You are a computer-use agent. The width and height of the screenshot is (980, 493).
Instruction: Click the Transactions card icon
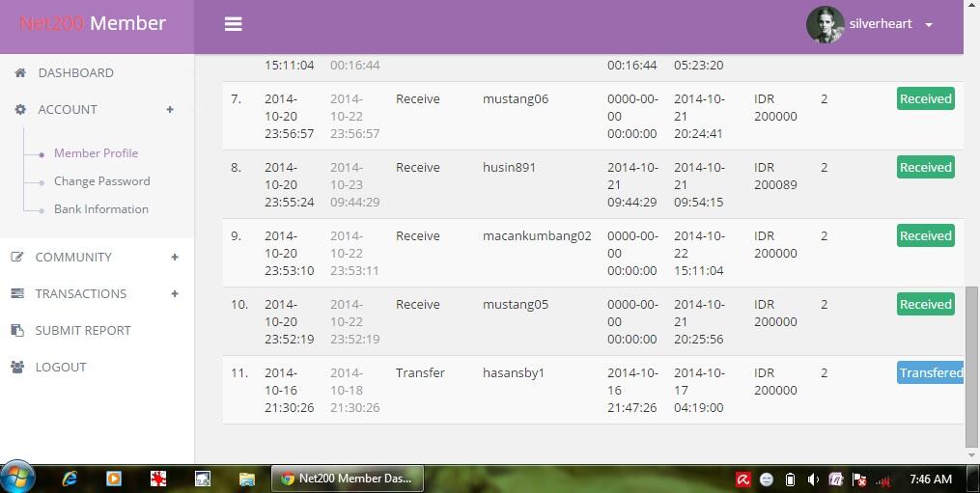click(x=17, y=293)
